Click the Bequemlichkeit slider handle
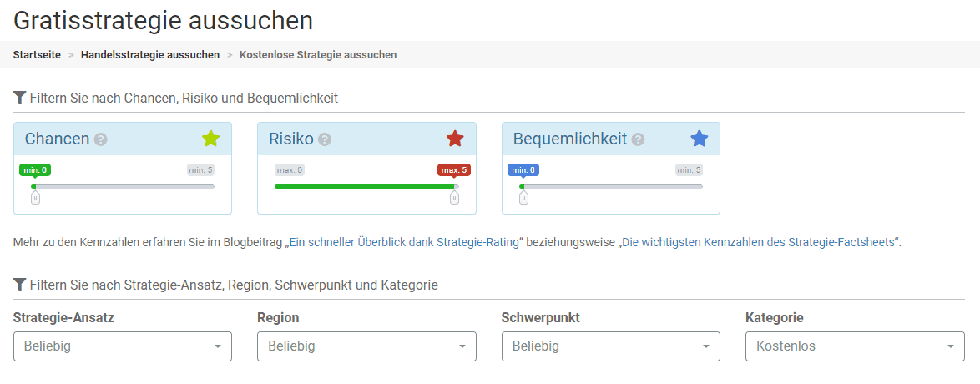 (523, 197)
